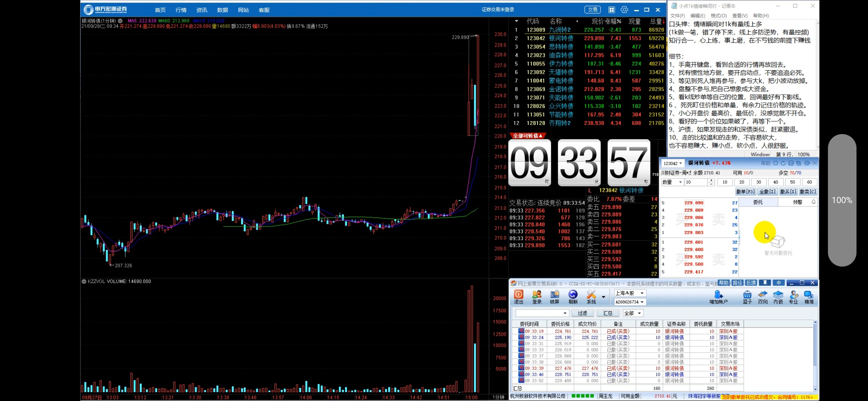Open the 系统 system tools icon
The width and height of the screenshot is (868, 401).
(x=591, y=297)
